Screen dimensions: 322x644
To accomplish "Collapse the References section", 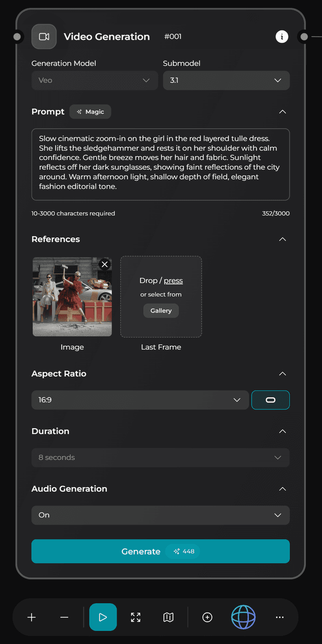I will point(282,239).
